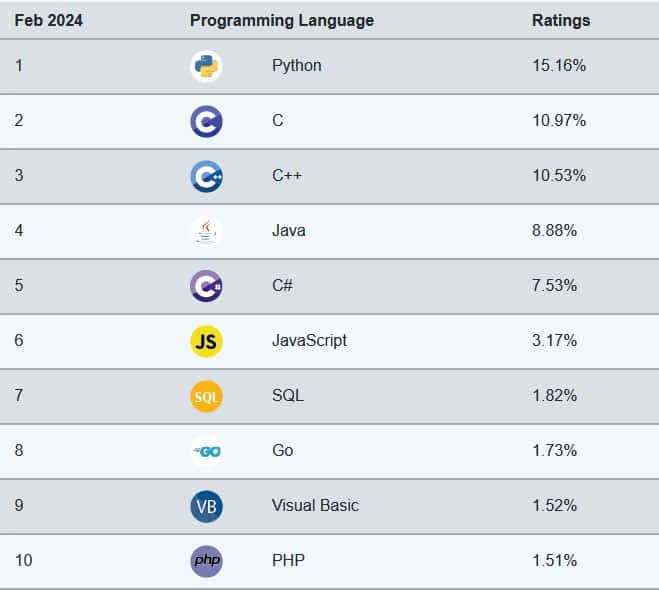
Task: Click the Programming Language column header
Action: [281, 20]
